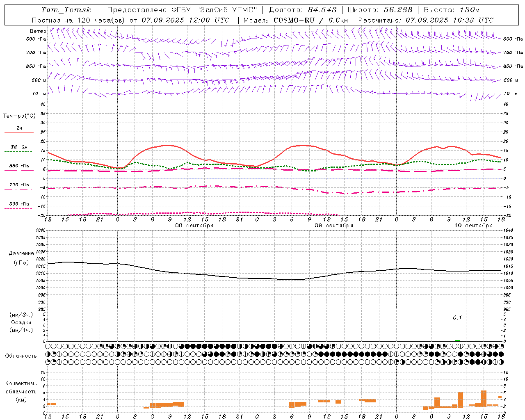Click the tallest orange convective cloud bar
The width and height of the screenshot is (525, 420).
click(484, 398)
